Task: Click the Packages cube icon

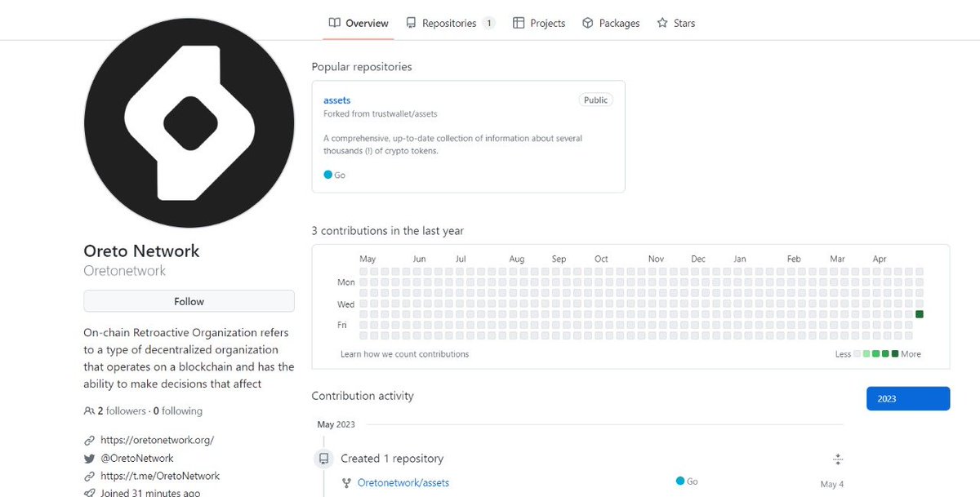Action: click(588, 23)
